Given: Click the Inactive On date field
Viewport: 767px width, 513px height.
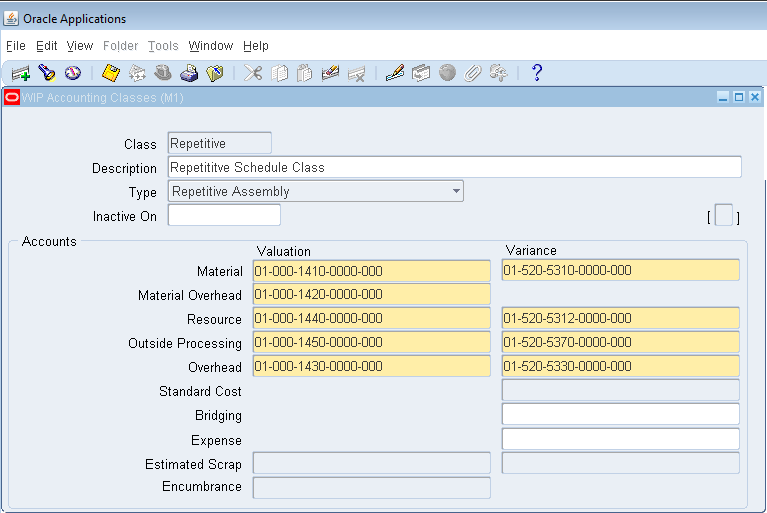Looking at the screenshot, I should (x=224, y=215).
